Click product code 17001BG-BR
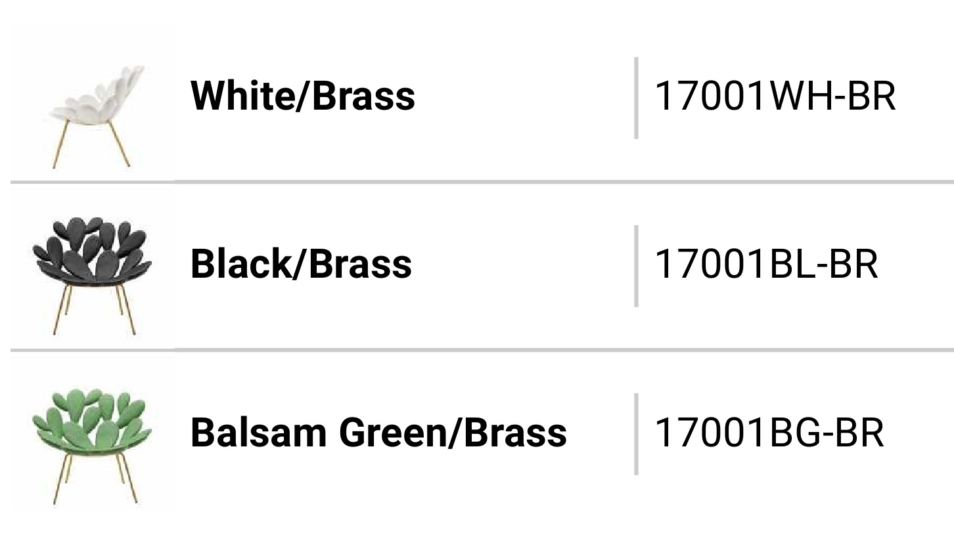Image resolution: width=954 pixels, height=560 pixels. (769, 433)
